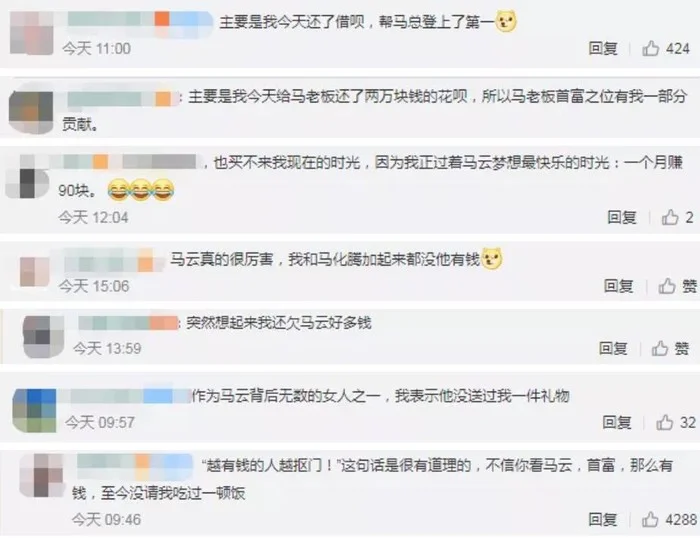Click the doge emoji in first comment

point(506,21)
